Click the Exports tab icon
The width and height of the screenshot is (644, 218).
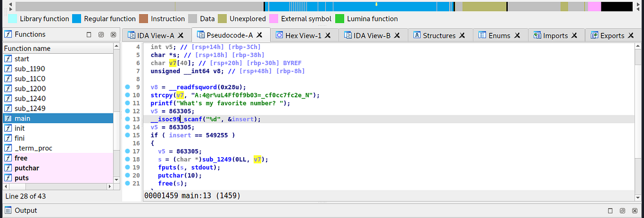(x=594, y=36)
